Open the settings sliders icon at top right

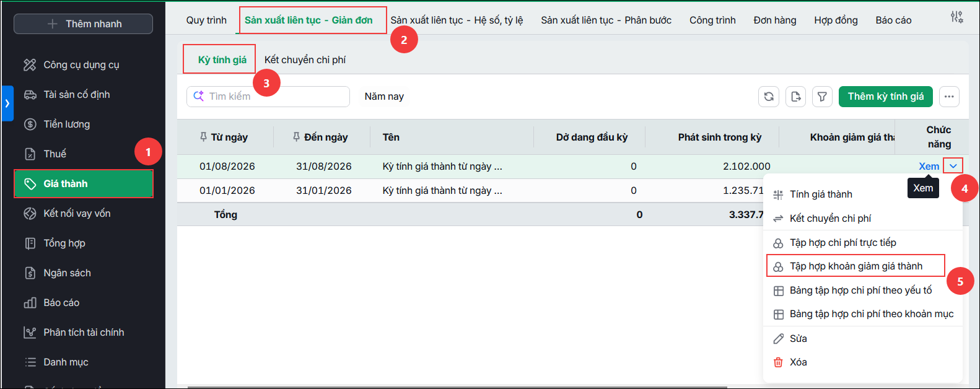point(957,17)
